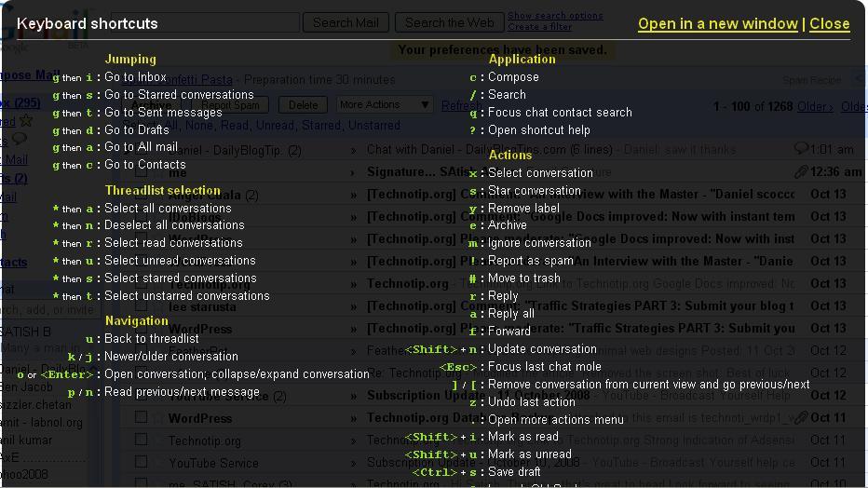Image resolution: width=868 pixels, height=488 pixels.
Task: Click the Create a filter link
Action: point(540,27)
